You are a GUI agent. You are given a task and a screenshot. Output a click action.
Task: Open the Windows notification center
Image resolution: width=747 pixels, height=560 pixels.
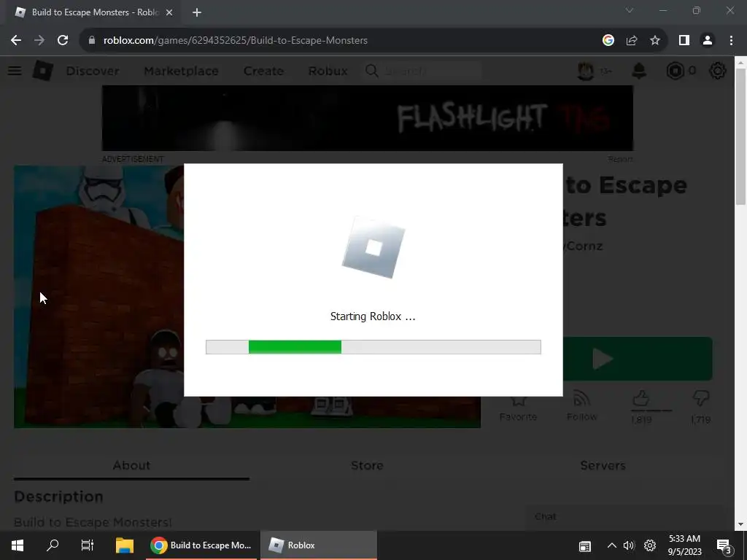[724, 545]
